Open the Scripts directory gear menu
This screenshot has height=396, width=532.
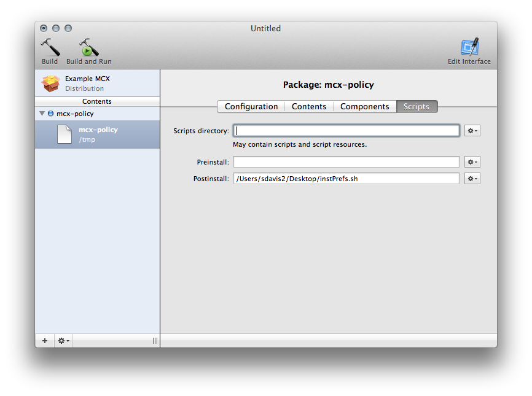click(x=472, y=131)
